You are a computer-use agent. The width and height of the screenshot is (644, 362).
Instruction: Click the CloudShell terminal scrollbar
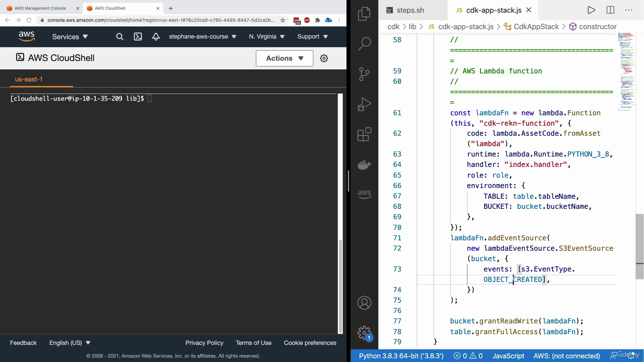[x=340, y=286]
